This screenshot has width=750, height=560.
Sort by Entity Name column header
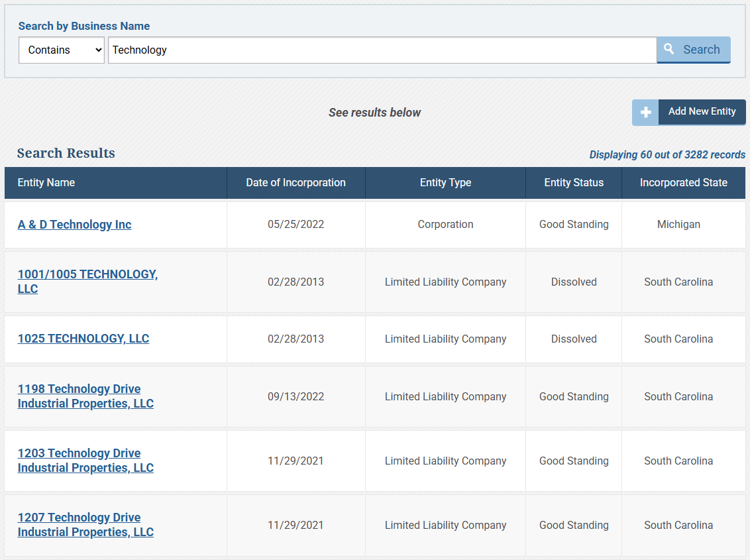point(46,183)
